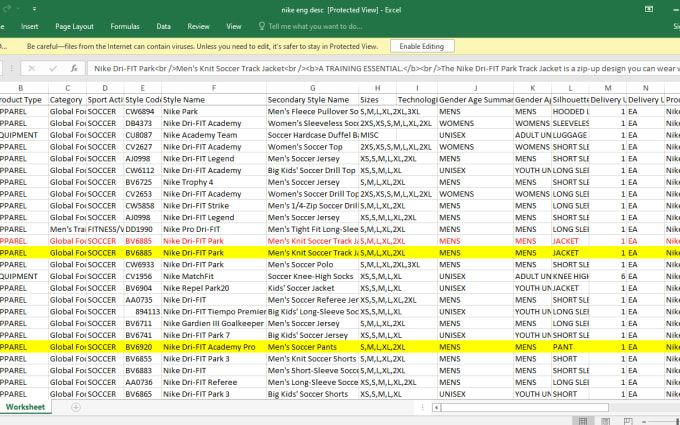The height and width of the screenshot is (425, 680).
Task: Select the 'Secondary Style Name' header cell
Action: [x=313, y=100]
